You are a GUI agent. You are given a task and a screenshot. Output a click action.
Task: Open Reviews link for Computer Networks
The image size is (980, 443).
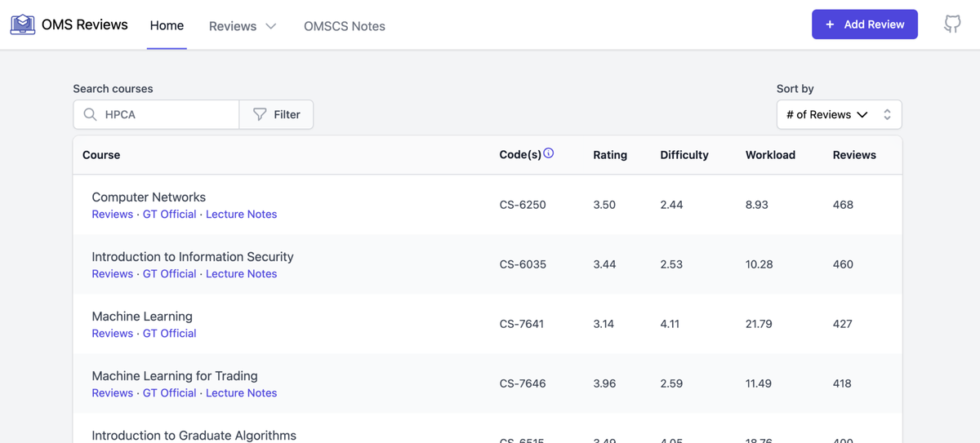(112, 215)
